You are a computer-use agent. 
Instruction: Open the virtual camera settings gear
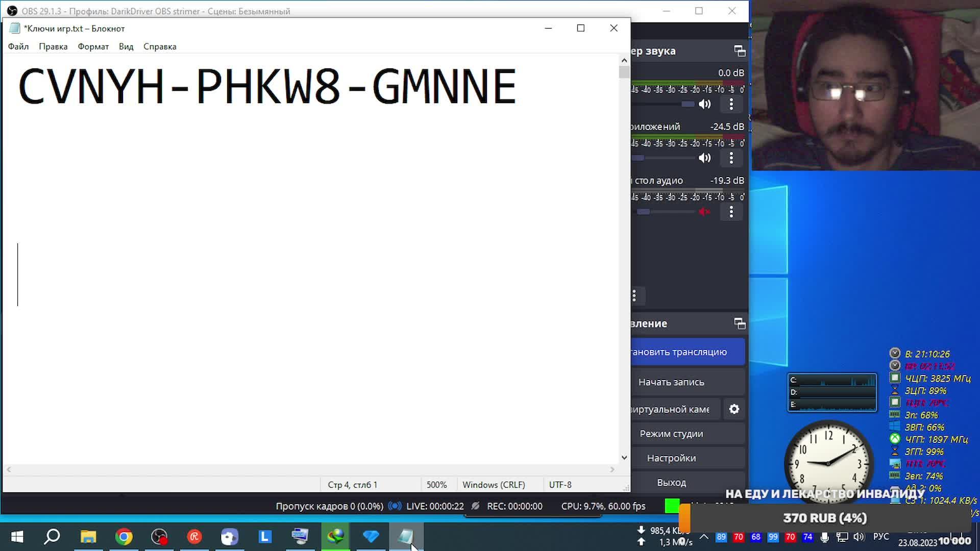click(x=734, y=409)
